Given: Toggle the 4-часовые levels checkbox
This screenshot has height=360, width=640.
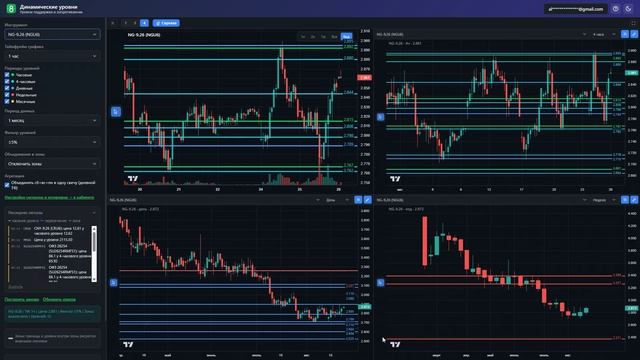Looking at the screenshot, I should point(7,82).
